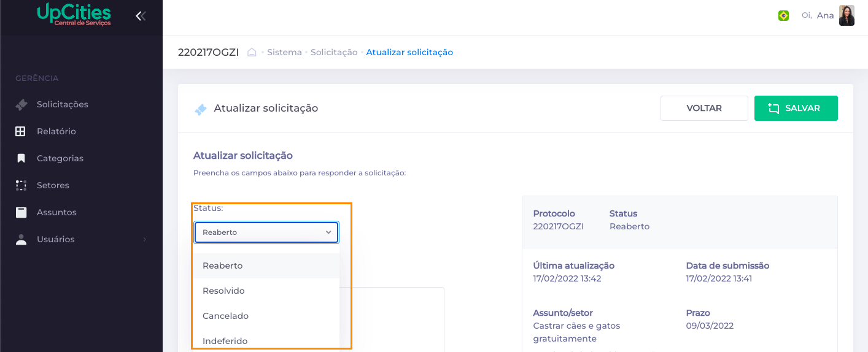
Task: Click the Oi, Ana greeting text
Action: 818,15
